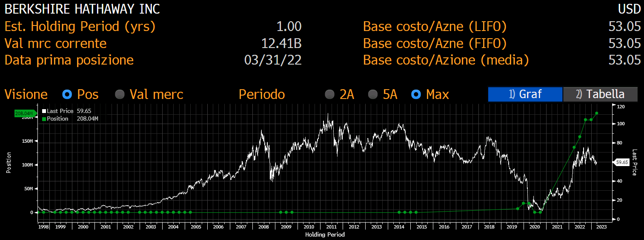
Task: Switch to the Tabella tab
Action: tap(600, 94)
